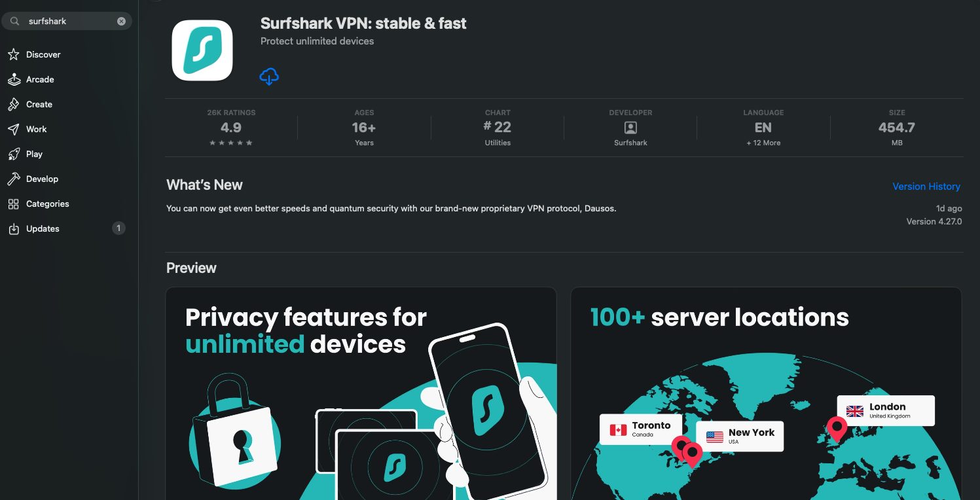The height and width of the screenshot is (500, 980).
Task: Click the 26K Ratings 4.9 score
Action: click(231, 128)
